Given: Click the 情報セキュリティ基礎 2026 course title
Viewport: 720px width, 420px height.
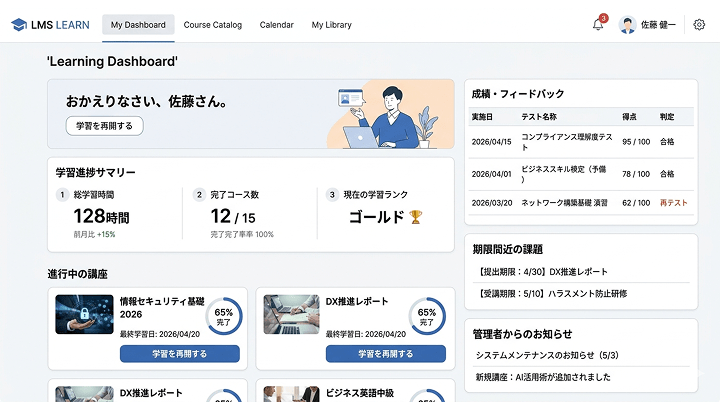Looking at the screenshot, I should tap(162, 308).
